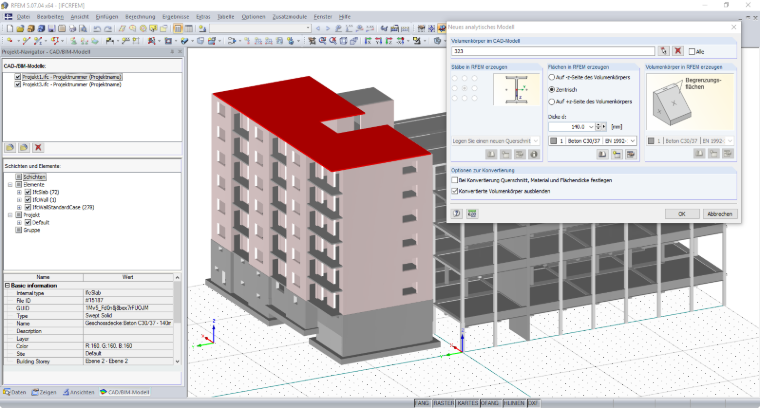The height and width of the screenshot is (408, 760).
Task: Click the red delete X below CAD/BIM-Modelle list
Action: pyautogui.click(x=38, y=147)
